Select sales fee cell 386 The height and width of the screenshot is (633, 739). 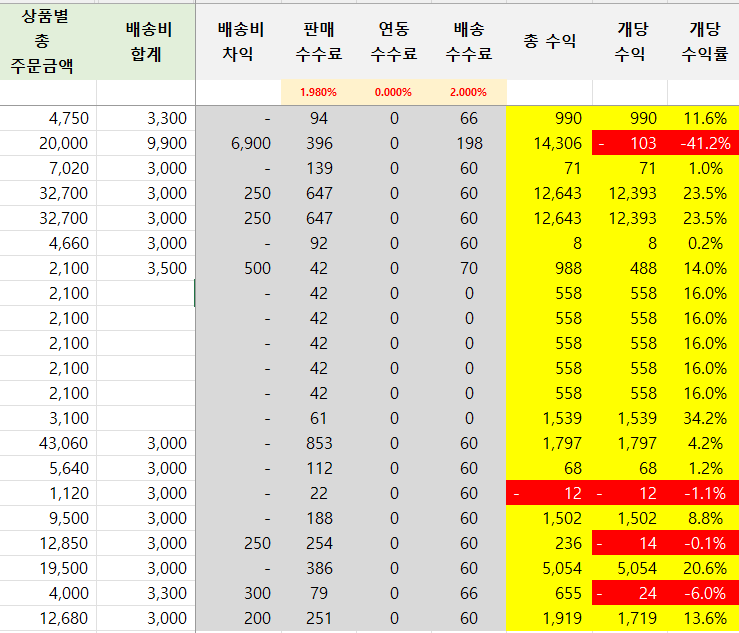click(x=319, y=568)
